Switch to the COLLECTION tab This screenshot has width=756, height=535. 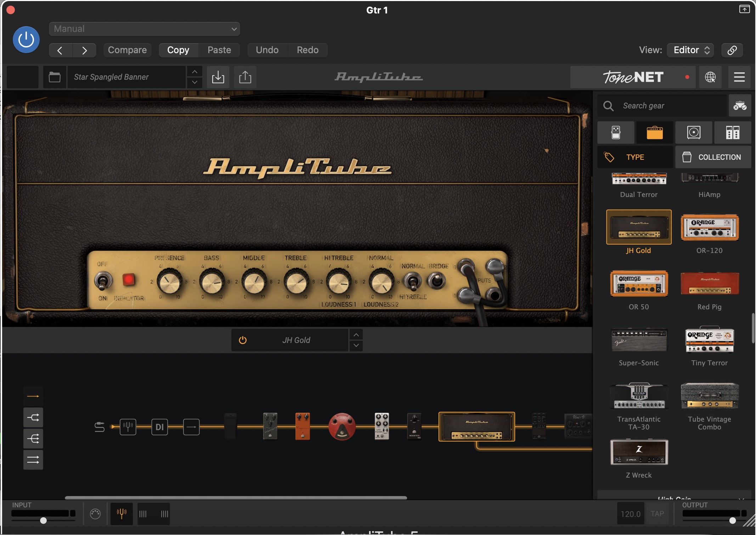point(713,157)
